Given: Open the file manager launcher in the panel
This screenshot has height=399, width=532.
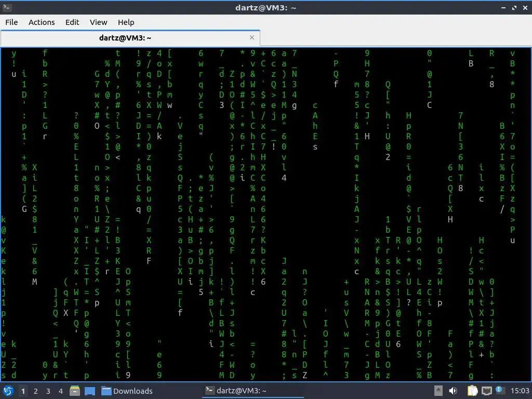Looking at the screenshot, I should click(75, 391).
